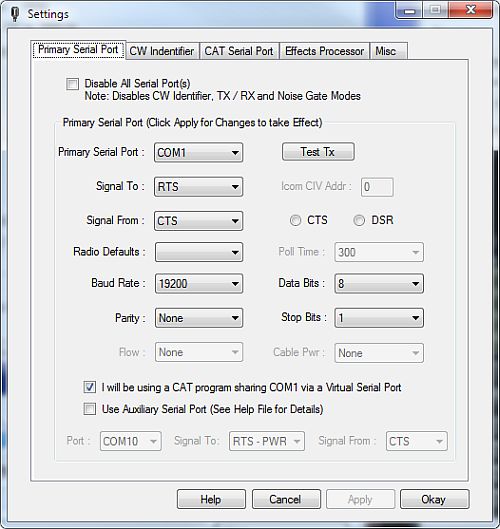Switch to the CW Indentifier tab
Viewport: 500px width, 529px height.
pos(162,51)
